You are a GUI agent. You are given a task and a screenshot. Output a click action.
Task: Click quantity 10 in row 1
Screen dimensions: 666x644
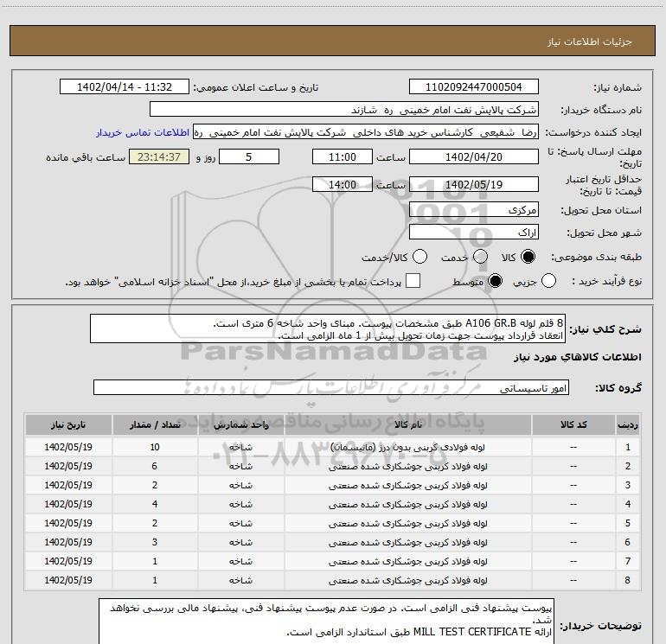(x=155, y=447)
